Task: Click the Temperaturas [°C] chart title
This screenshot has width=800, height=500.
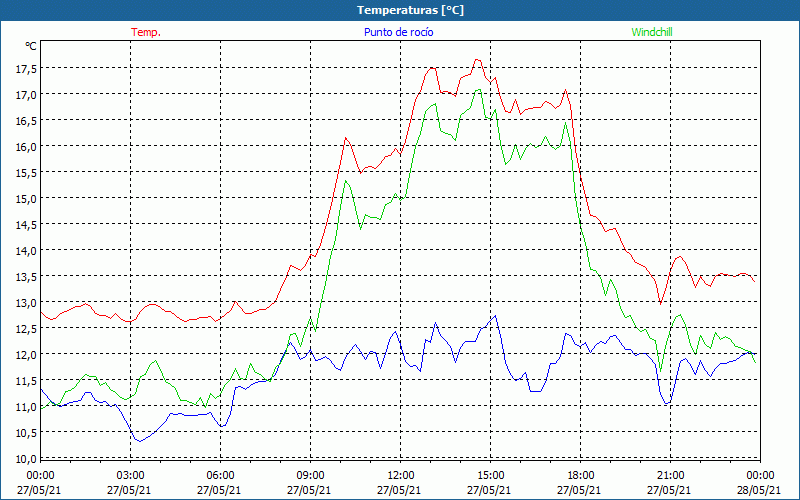Action: (410, 10)
